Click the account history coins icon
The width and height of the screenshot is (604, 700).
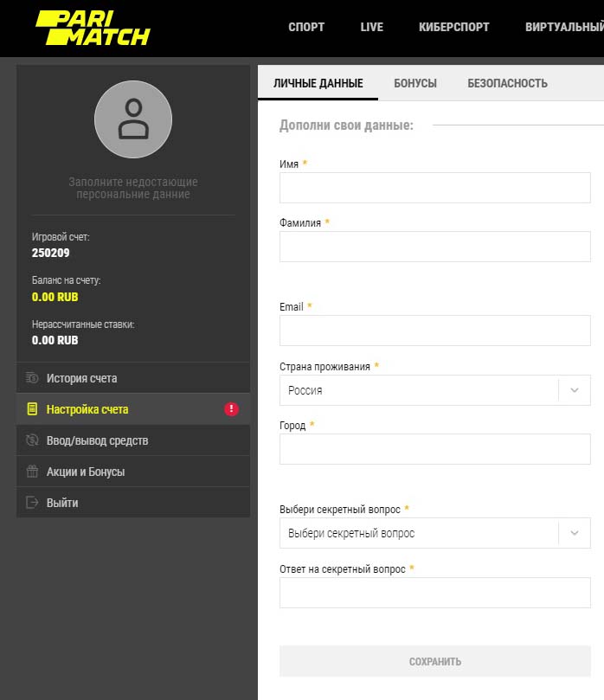tap(33, 378)
